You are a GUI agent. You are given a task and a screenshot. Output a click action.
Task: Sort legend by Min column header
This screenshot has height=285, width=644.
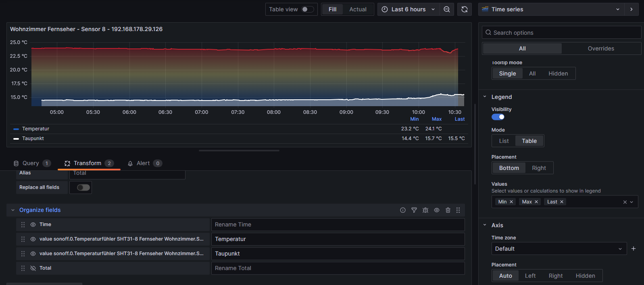[x=414, y=119]
